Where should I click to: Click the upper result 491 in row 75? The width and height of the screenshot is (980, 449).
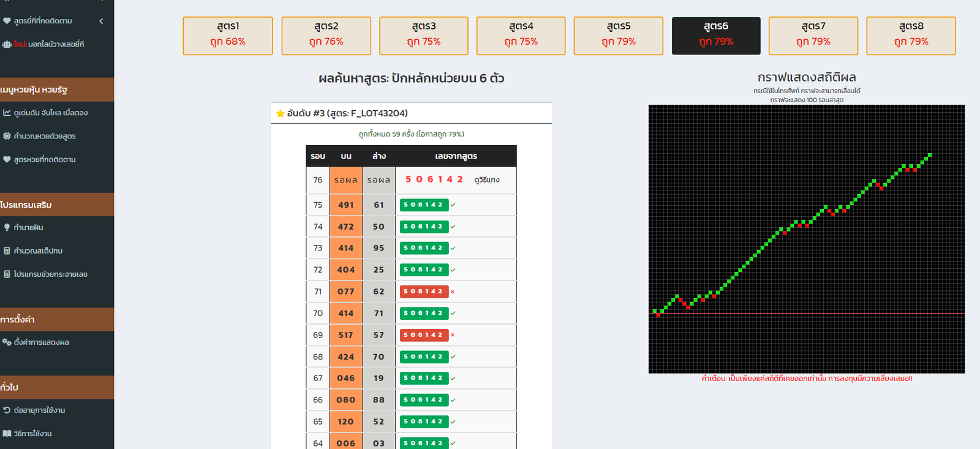[346, 205]
